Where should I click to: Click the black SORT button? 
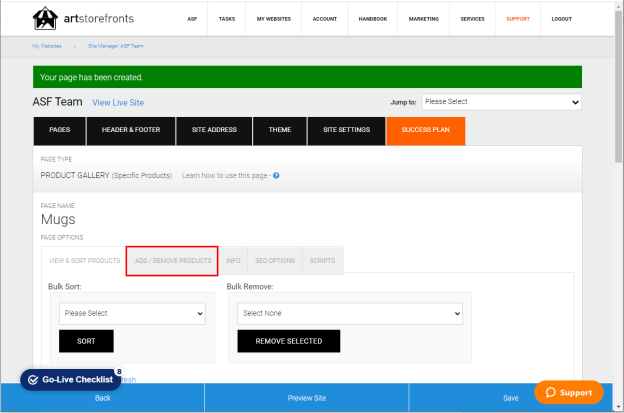click(x=86, y=341)
